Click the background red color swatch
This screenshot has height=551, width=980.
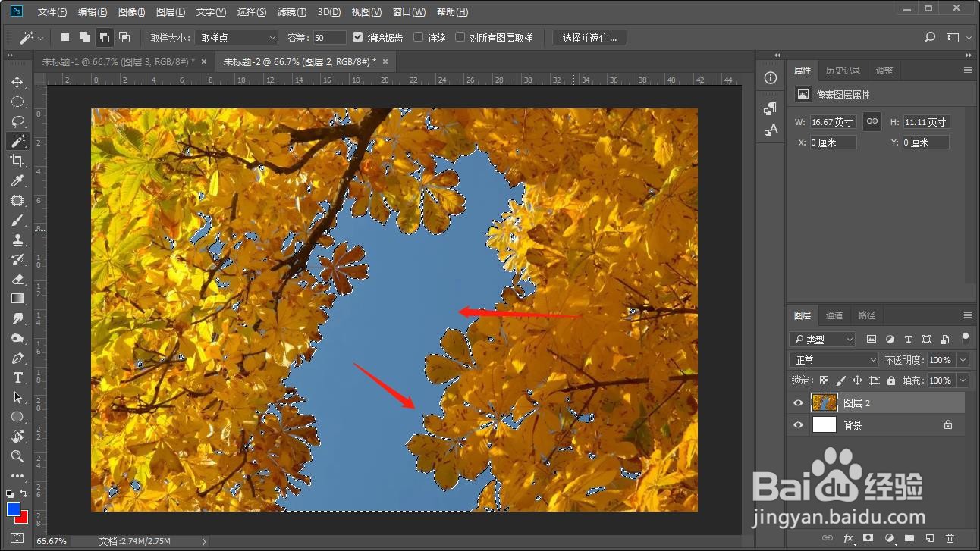24,518
